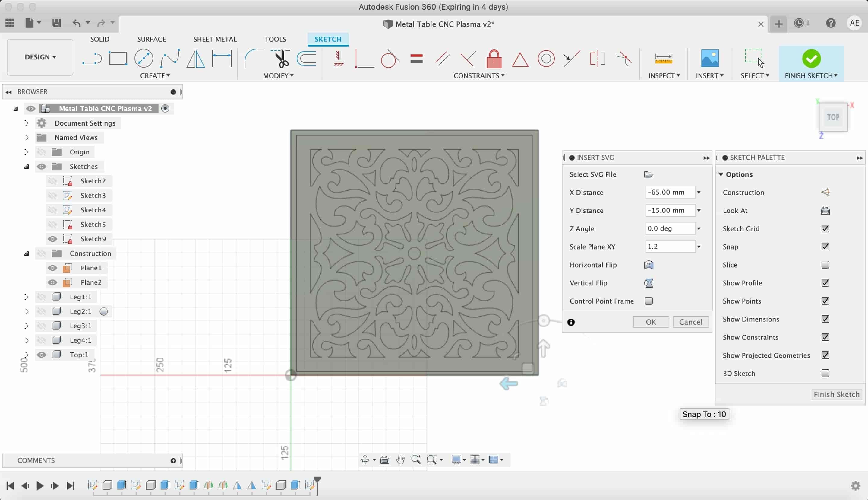The image size is (868, 500).
Task: Toggle the Sketch Grid checkbox
Action: [x=825, y=228]
